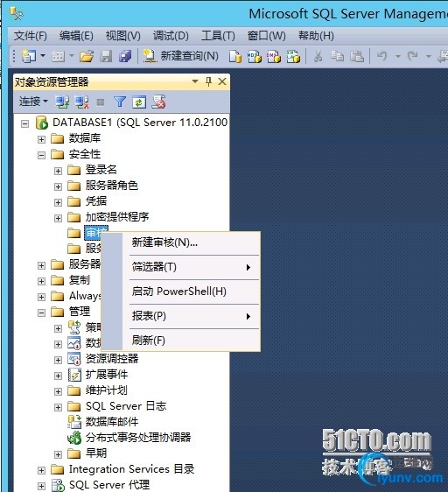Click 新建查询(N) button
The width and height of the screenshot is (448, 492).
pos(181,56)
